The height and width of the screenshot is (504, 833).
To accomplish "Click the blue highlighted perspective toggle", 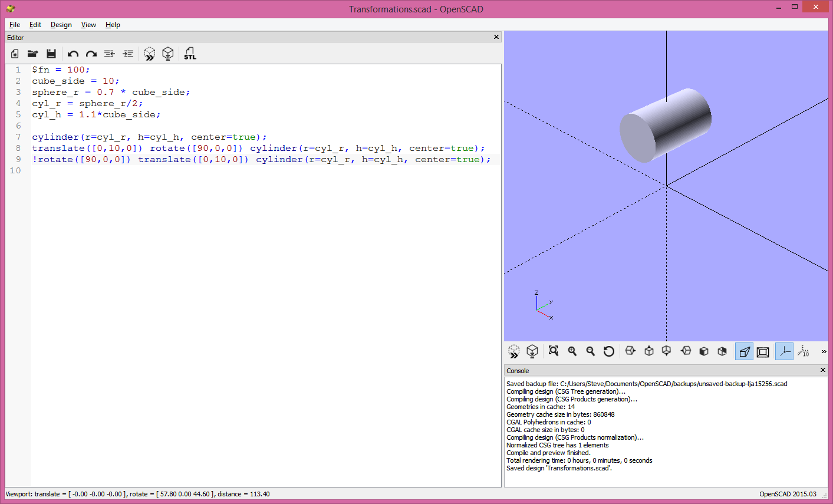I will coord(744,351).
